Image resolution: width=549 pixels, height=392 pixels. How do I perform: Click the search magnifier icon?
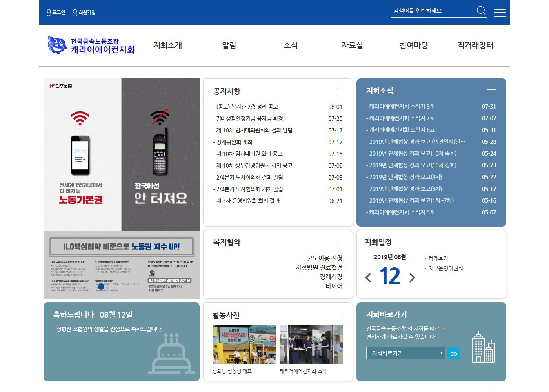(x=481, y=11)
